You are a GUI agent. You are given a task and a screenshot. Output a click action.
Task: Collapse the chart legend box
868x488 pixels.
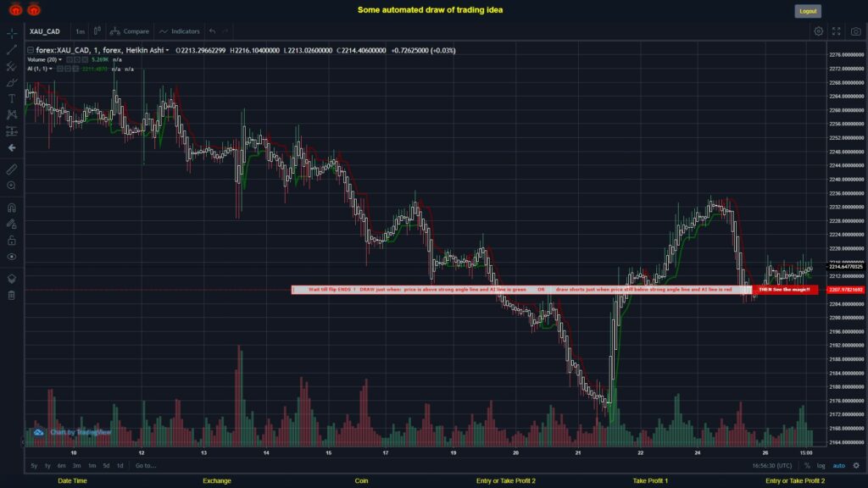[x=31, y=50]
